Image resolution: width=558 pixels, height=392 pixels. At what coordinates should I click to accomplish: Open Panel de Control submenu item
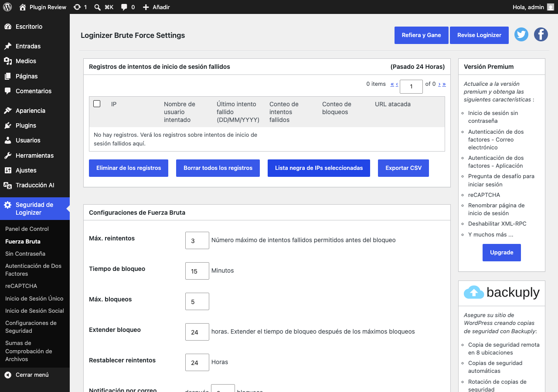[x=27, y=229]
